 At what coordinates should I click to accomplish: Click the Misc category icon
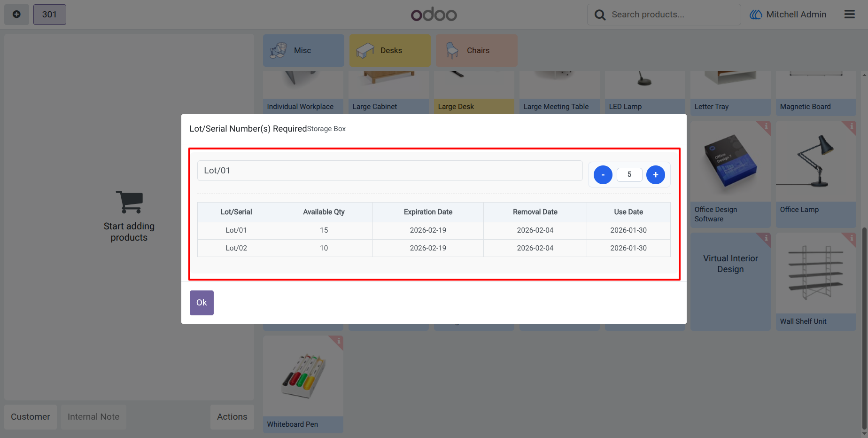(x=279, y=50)
